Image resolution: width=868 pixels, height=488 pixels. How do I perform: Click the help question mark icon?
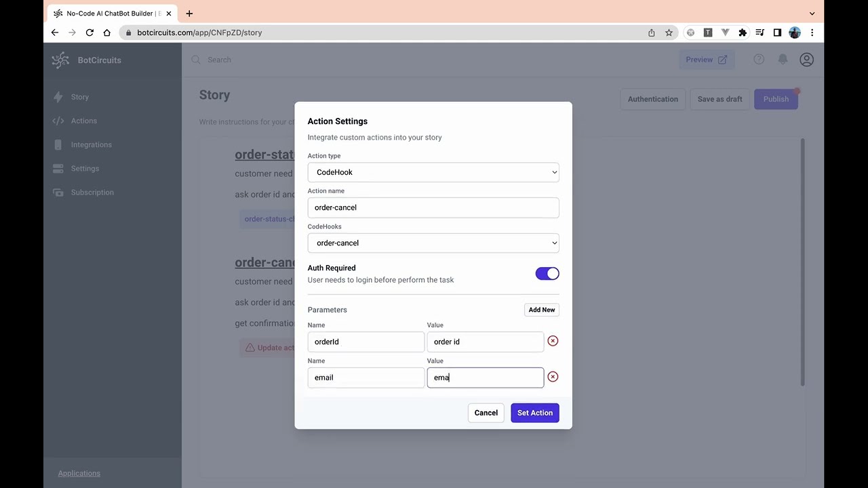coord(759,60)
